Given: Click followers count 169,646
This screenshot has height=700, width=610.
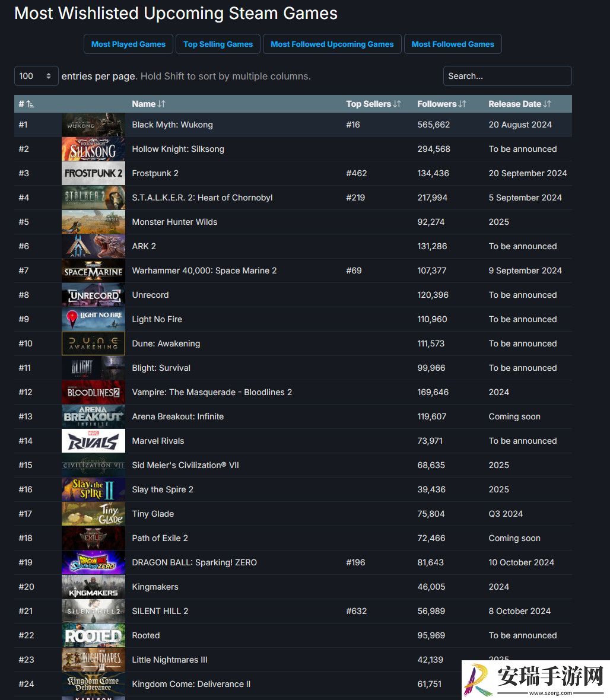Looking at the screenshot, I should pos(433,392).
